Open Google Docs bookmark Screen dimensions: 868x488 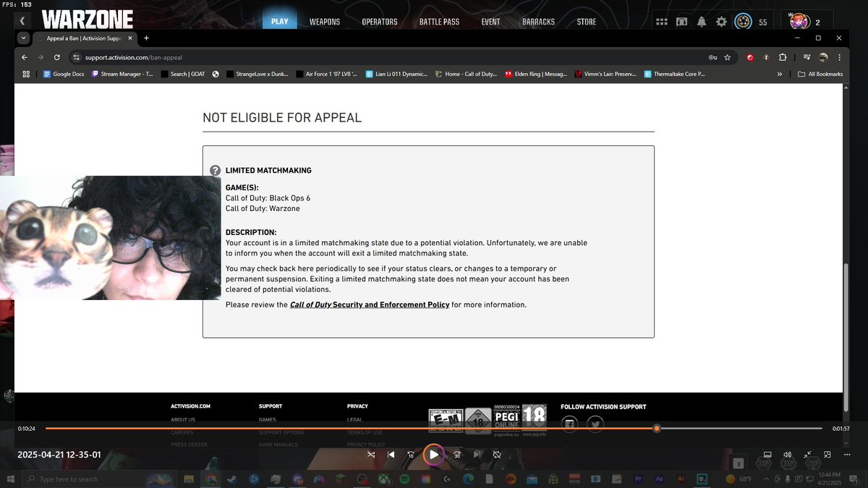(x=64, y=74)
